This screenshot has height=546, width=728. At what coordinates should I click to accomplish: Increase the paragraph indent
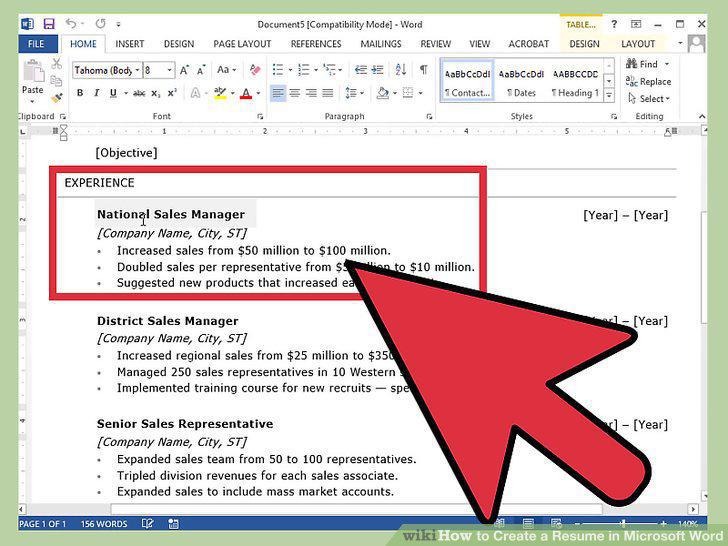(x=377, y=70)
